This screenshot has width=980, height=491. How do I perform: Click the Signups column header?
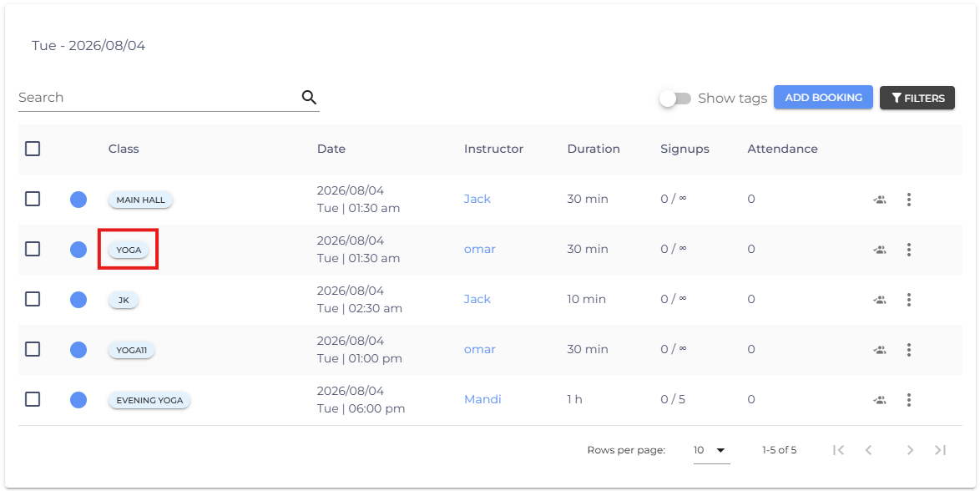[685, 149]
